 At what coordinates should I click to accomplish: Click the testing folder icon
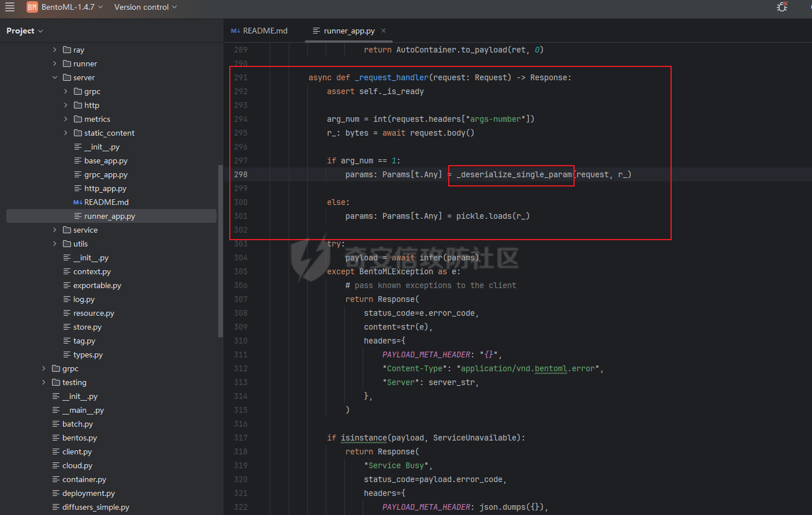click(56, 382)
